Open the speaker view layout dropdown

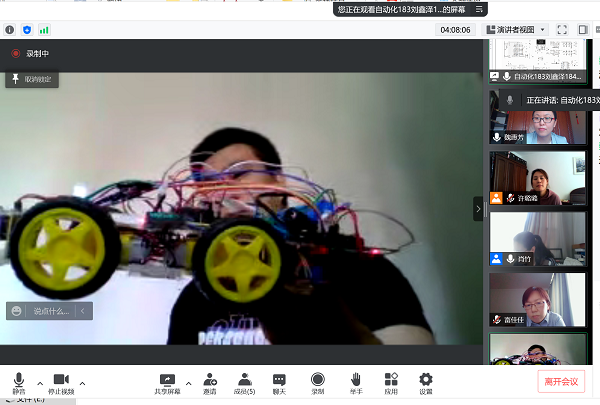click(516, 30)
